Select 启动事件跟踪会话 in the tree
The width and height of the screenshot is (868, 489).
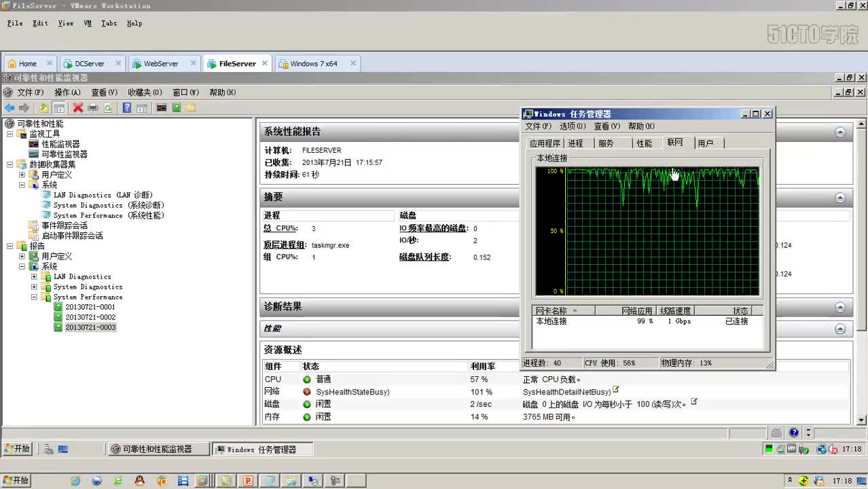[x=72, y=236]
